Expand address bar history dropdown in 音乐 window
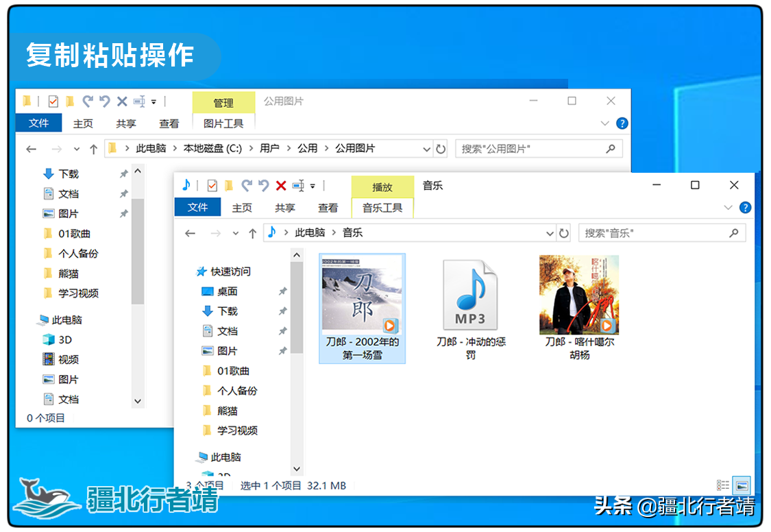The width and height of the screenshot is (771, 532). 550,234
